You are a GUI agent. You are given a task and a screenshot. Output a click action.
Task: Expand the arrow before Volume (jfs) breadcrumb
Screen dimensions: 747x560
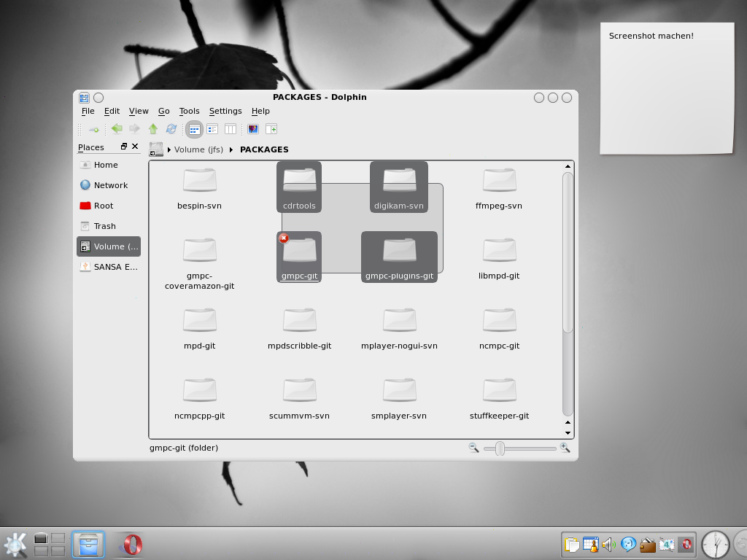point(169,150)
